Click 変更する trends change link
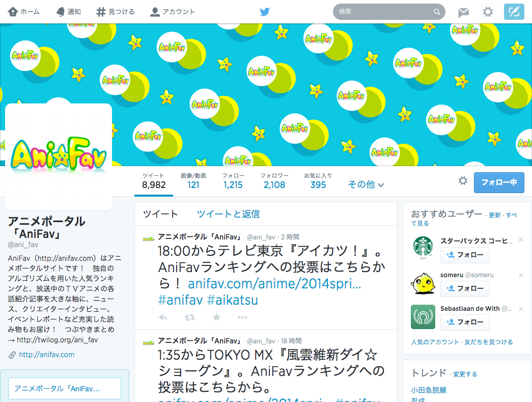The height and width of the screenshot is (402, 532). tap(465, 374)
